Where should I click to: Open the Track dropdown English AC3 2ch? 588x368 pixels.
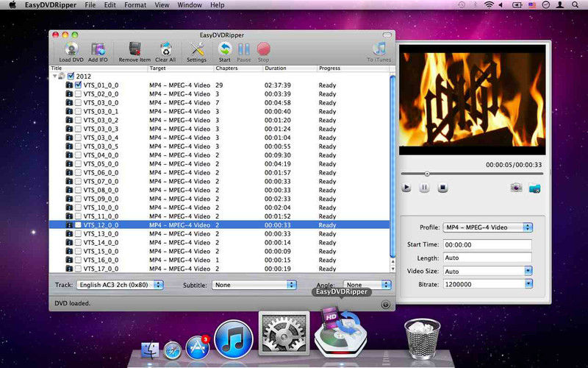[x=120, y=285]
